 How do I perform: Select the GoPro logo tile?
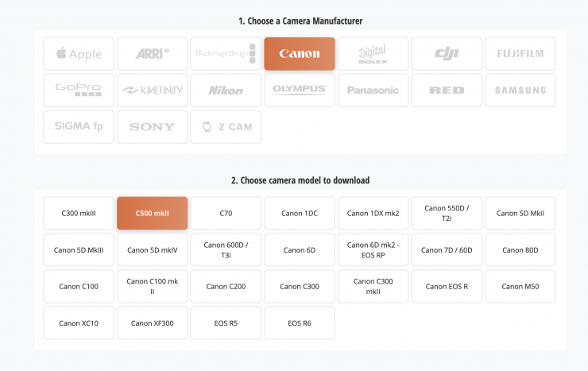point(79,91)
